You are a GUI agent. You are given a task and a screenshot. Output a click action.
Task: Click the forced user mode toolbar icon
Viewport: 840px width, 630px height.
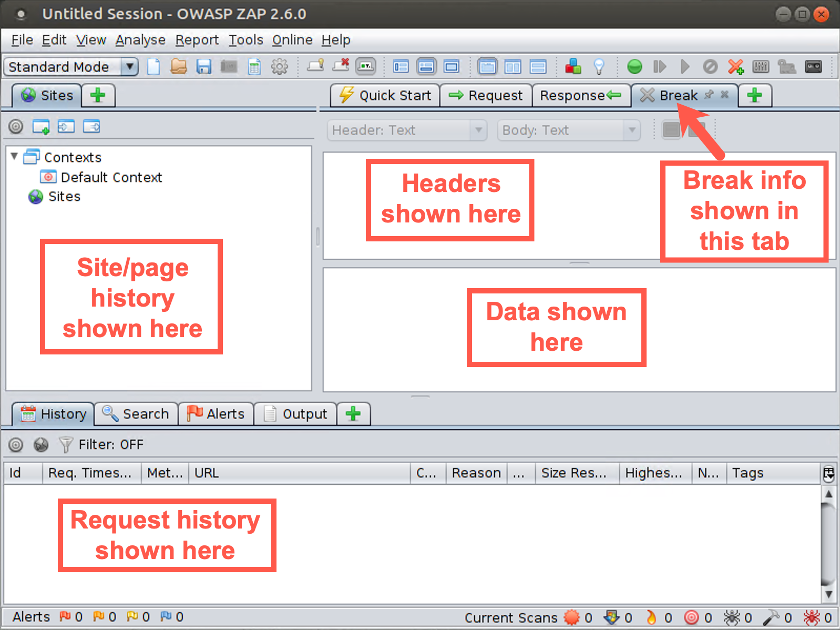(x=786, y=67)
